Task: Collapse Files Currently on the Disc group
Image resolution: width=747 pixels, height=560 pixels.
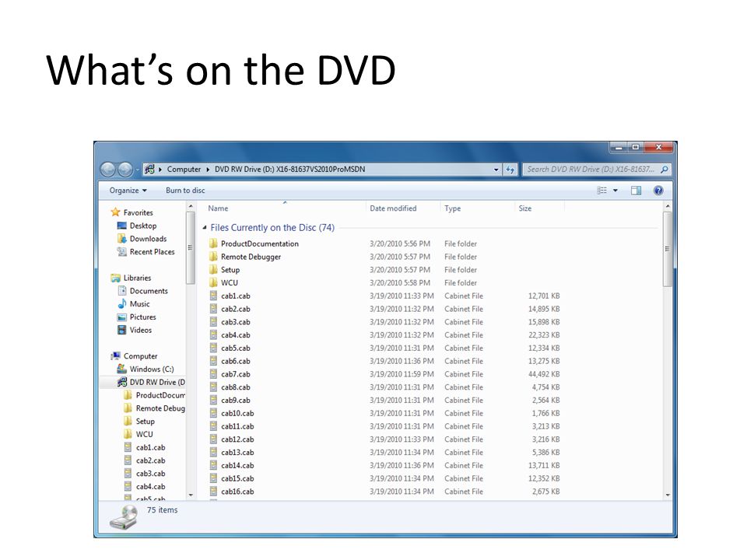Action: [205, 228]
